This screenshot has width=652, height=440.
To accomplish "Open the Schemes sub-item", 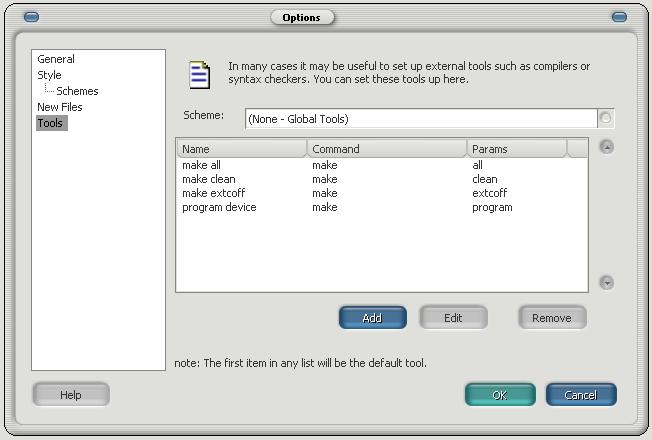I will point(77,91).
